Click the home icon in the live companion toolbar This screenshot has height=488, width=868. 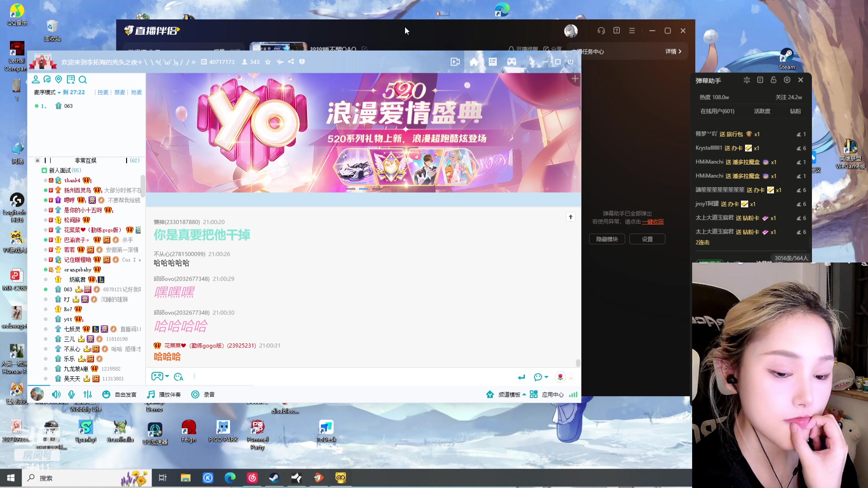473,62
